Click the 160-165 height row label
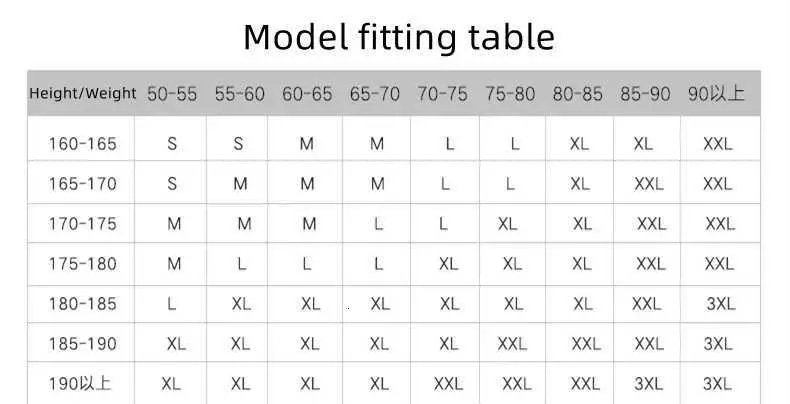Image resolution: width=790 pixels, height=404 pixels. pos(83,144)
